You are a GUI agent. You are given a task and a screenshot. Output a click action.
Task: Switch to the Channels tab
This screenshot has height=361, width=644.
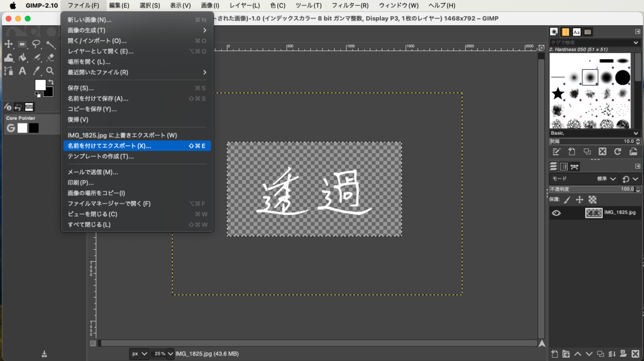coord(564,167)
